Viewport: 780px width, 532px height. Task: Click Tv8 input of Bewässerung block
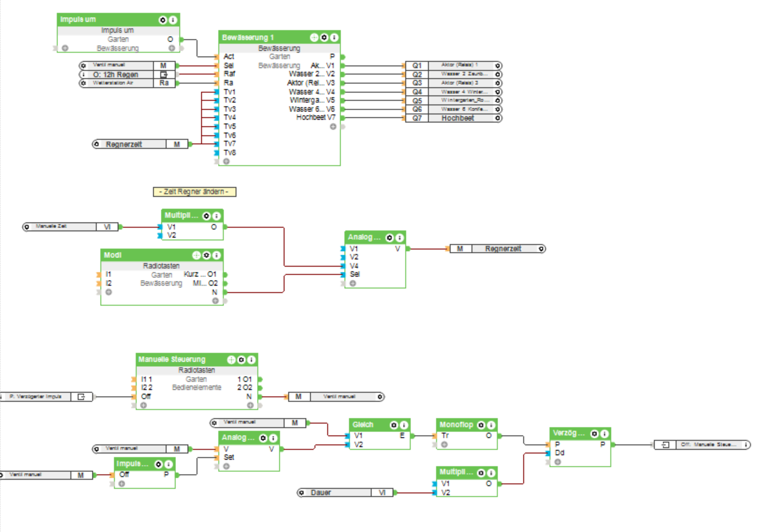pos(229,153)
